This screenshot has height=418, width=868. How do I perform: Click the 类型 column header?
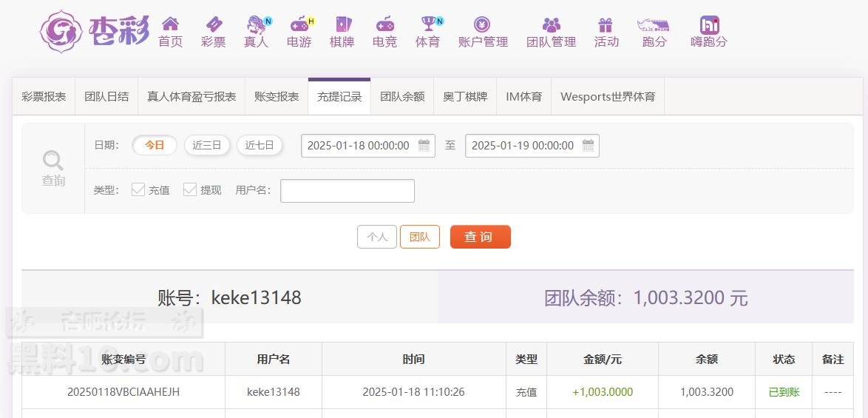click(526, 360)
